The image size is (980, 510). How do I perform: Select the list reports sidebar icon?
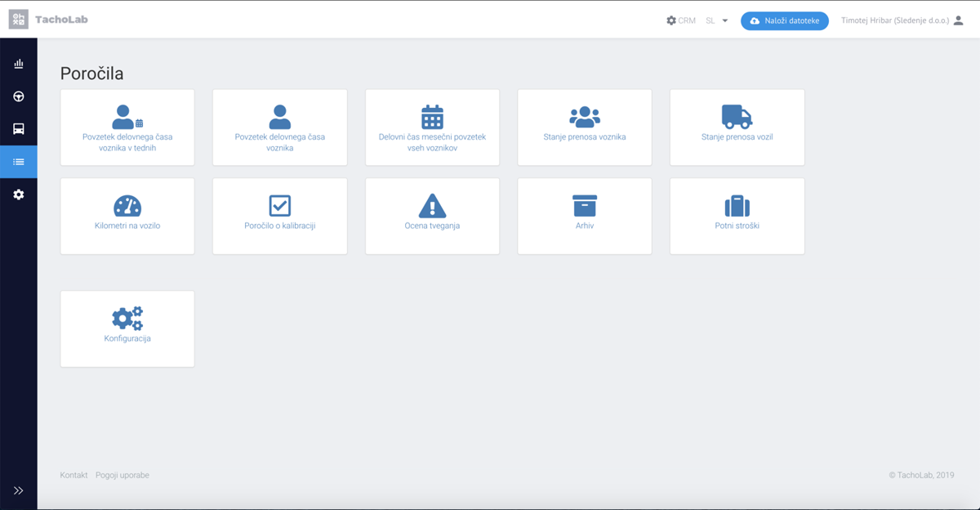click(18, 162)
